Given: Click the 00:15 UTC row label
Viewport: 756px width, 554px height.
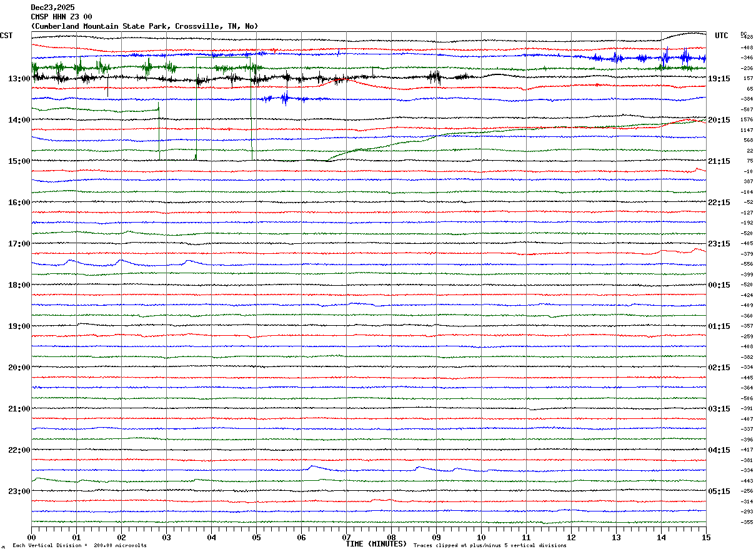Looking at the screenshot, I should click(719, 285).
